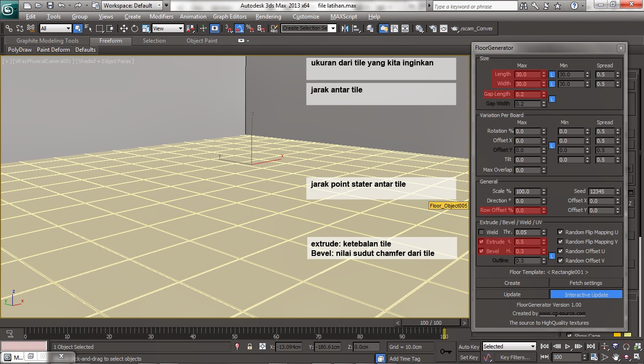Toggle Angle Snap
This screenshot has height=364, width=644.
pyautogui.click(x=238, y=29)
